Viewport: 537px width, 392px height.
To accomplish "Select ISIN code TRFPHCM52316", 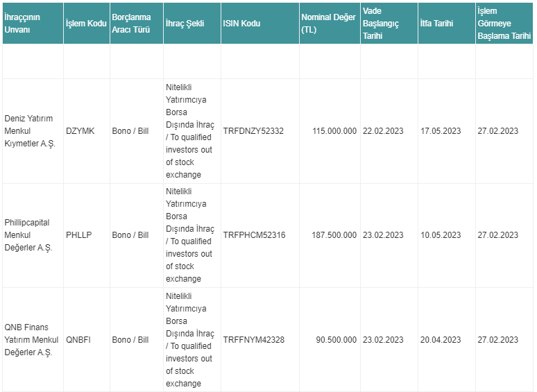I will pos(254,235).
